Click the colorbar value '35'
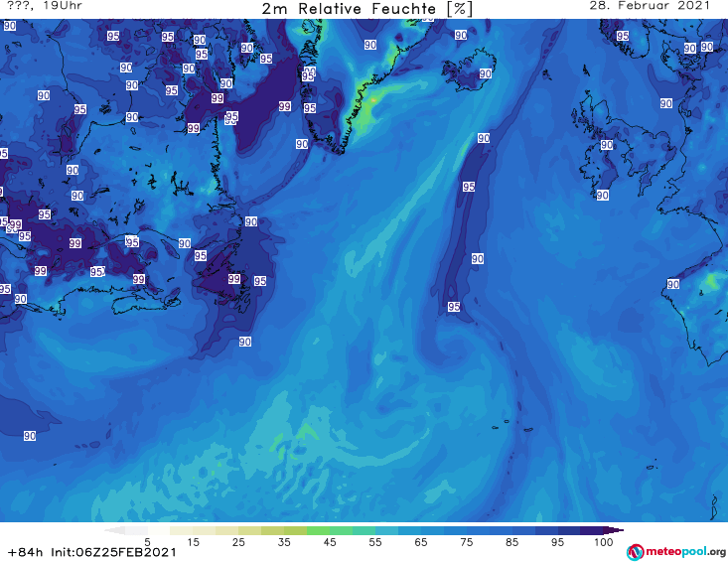This screenshot has height=562, width=728. [x=284, y=542]
